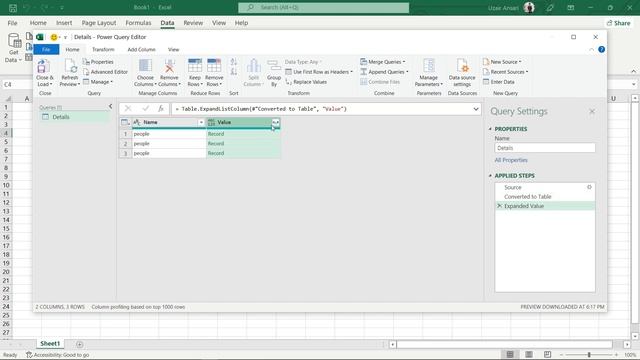Open the Advanced Editor
Screen dimensions: 640x360
tap(105, 72)
